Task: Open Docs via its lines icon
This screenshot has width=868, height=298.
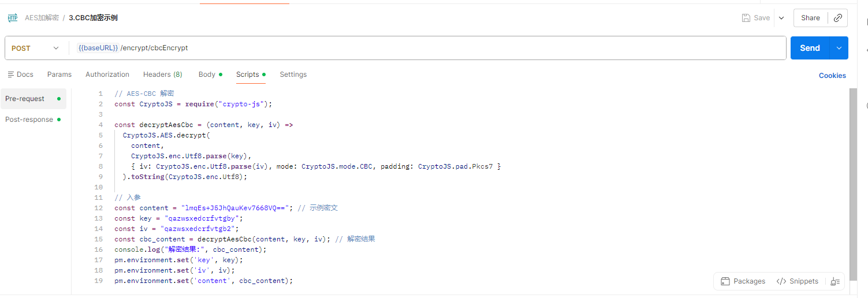Action: (10, 74)
